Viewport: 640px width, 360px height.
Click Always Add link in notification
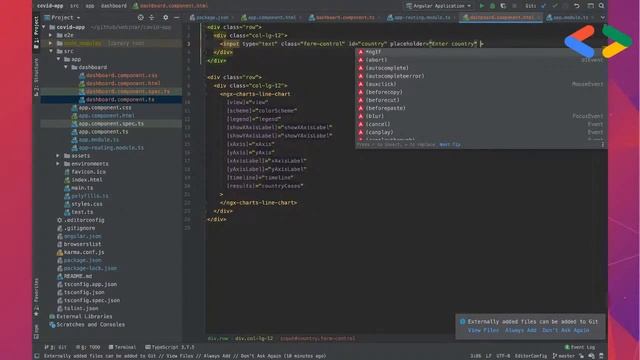coord(520,330)
